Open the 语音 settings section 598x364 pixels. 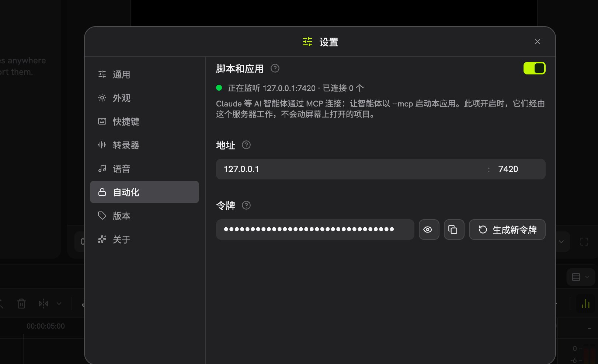tap(144, 169)
